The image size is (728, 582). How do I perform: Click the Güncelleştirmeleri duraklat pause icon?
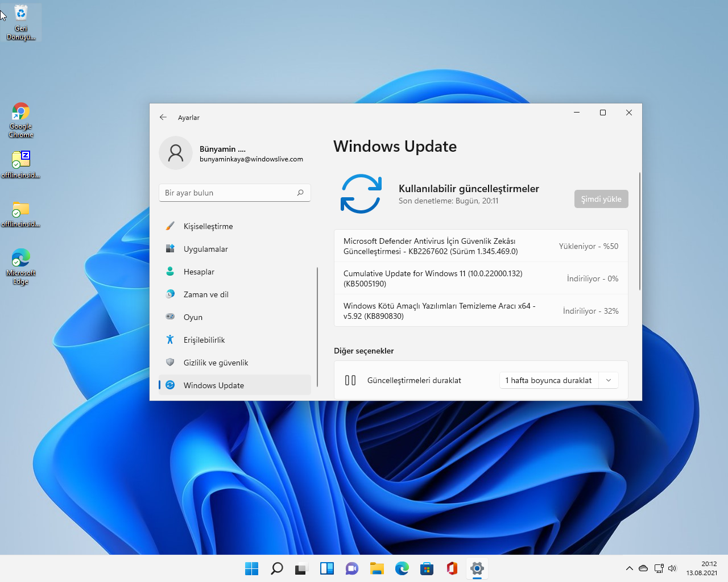click(x=350, y=380)
